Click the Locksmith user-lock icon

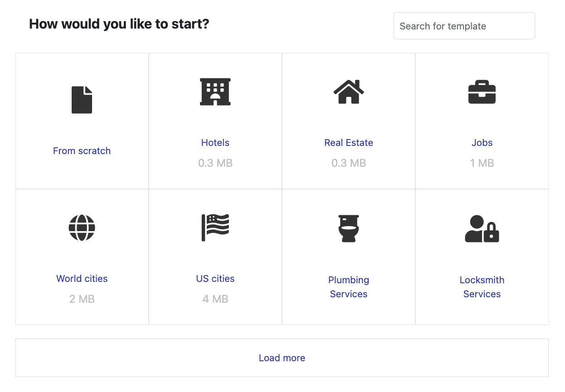(482, 228)
